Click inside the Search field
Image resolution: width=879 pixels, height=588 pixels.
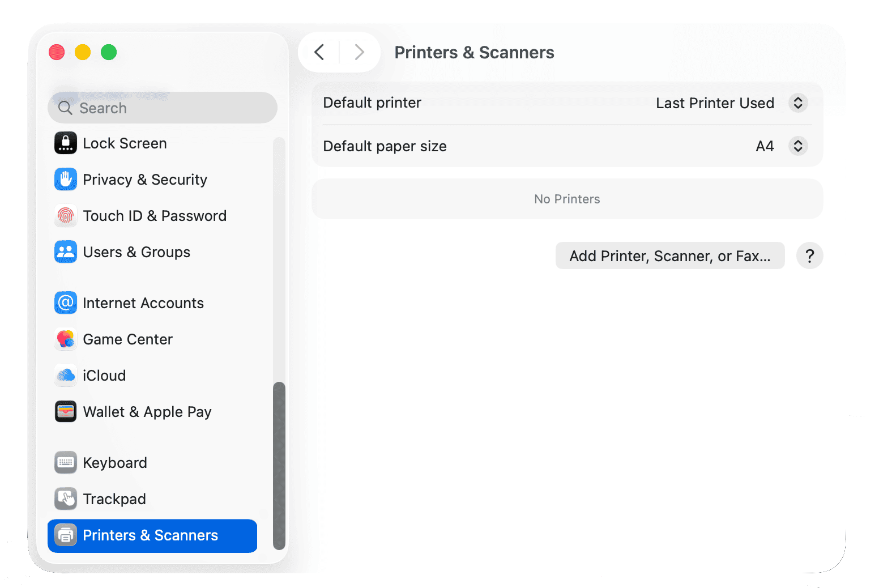pyautogui.click(x=163, y=108)
